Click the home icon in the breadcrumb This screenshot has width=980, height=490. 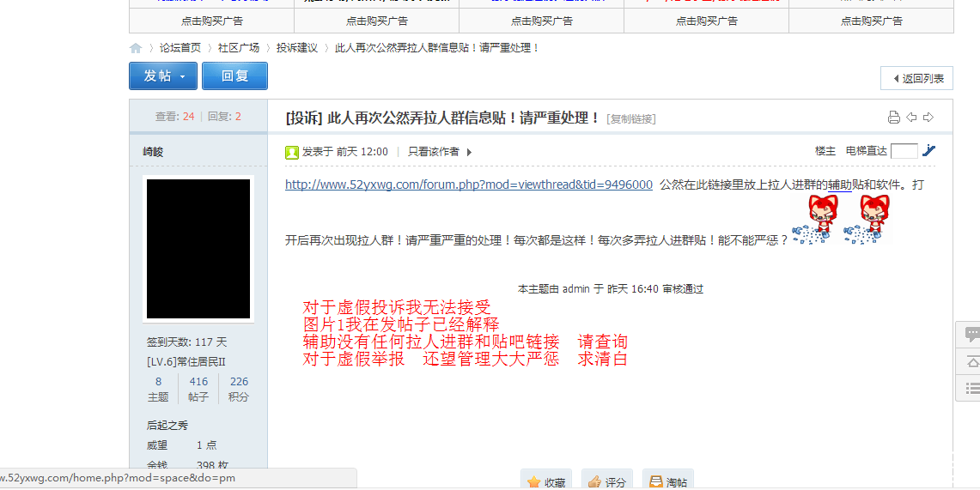point(136,48)
